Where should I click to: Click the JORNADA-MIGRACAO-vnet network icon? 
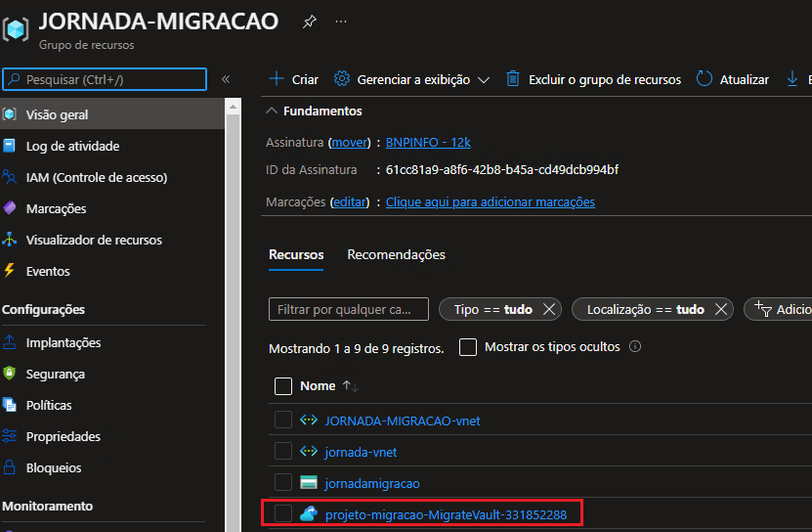309,420
